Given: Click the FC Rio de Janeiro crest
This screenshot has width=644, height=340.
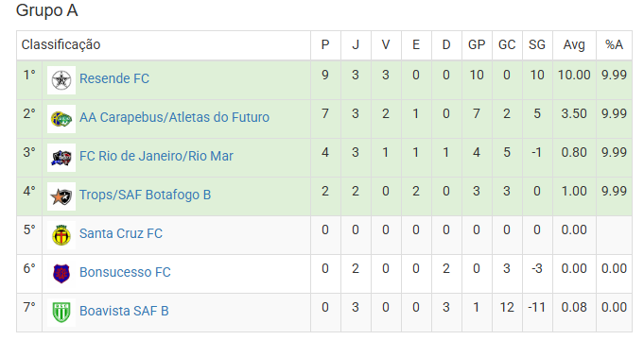Looking at the screenshot, I should pos(61,158).
